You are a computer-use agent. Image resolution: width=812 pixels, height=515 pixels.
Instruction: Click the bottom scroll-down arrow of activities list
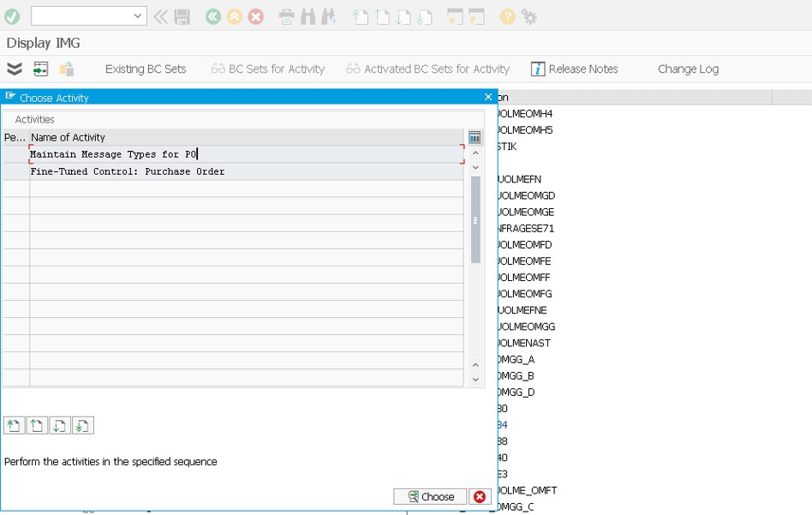[x=475, y=380]
